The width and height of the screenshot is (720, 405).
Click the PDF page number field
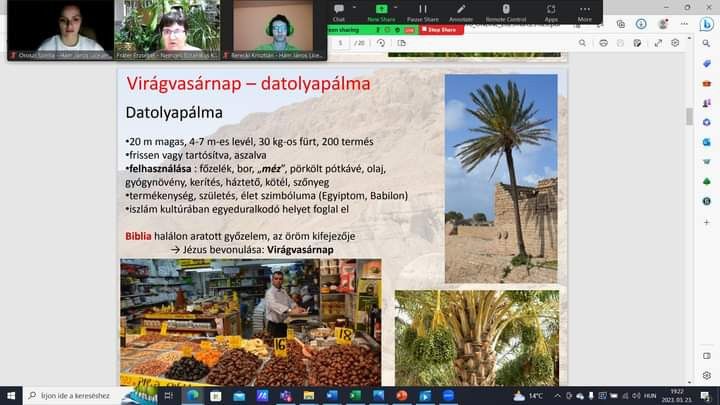coord(342,43)
